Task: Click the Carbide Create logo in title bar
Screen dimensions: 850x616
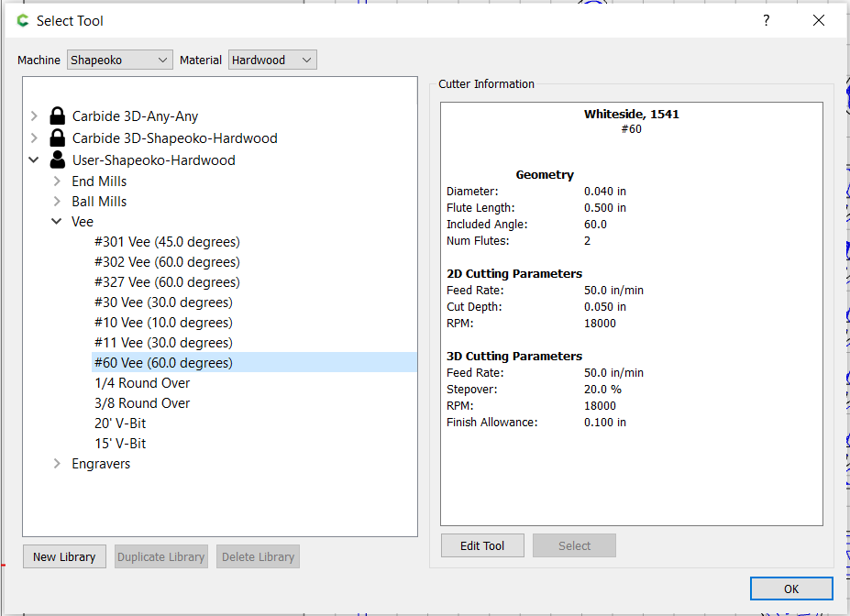Action: pyautogui.click(x=23, y=20)
